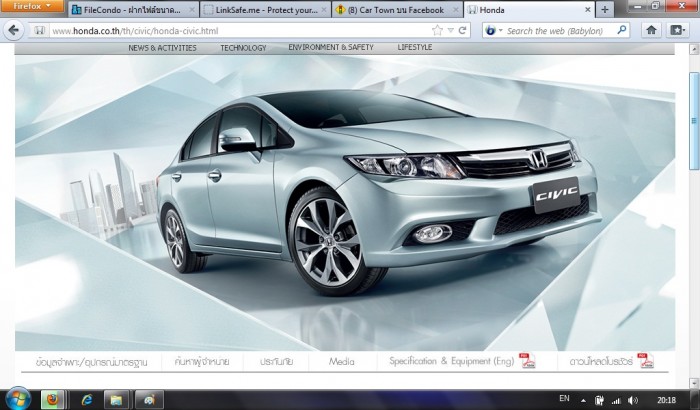
Task: Restore down the Firefox window
Action: coord(656,6)
